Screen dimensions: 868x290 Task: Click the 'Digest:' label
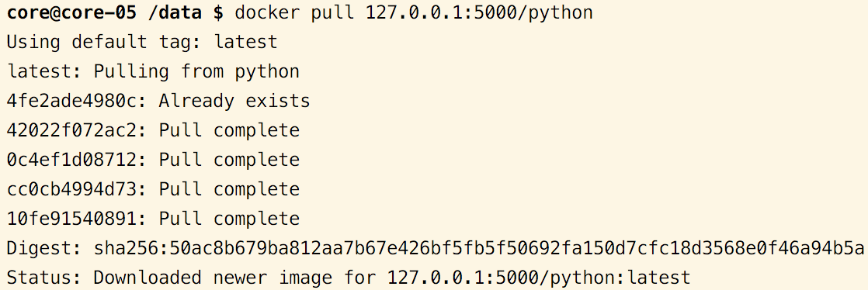pyautogui.click(x=44, y=249)
